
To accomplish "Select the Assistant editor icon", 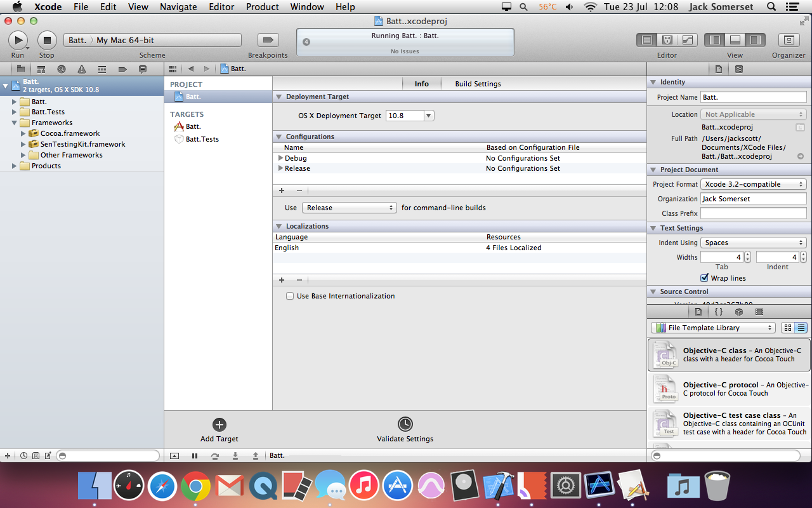I will 667,40.
